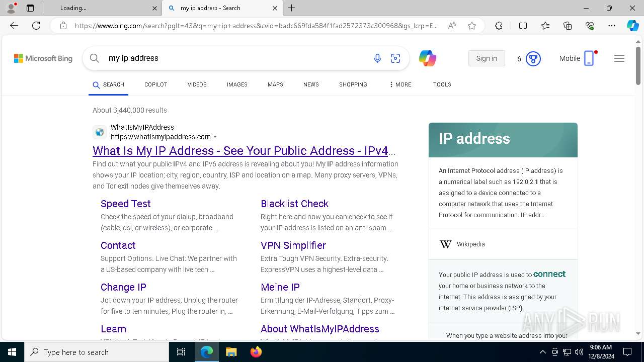Launch Firefox from the taskbar
Screen dimensions: 644x362
click(x=256, y=352)
